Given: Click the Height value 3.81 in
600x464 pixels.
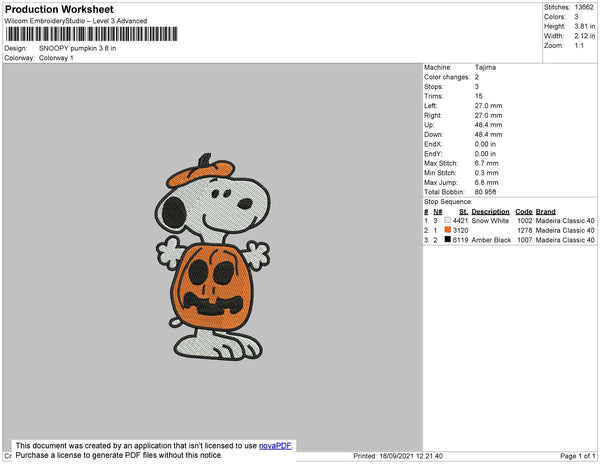Looking at the screenshot, I should pos(585,26).
